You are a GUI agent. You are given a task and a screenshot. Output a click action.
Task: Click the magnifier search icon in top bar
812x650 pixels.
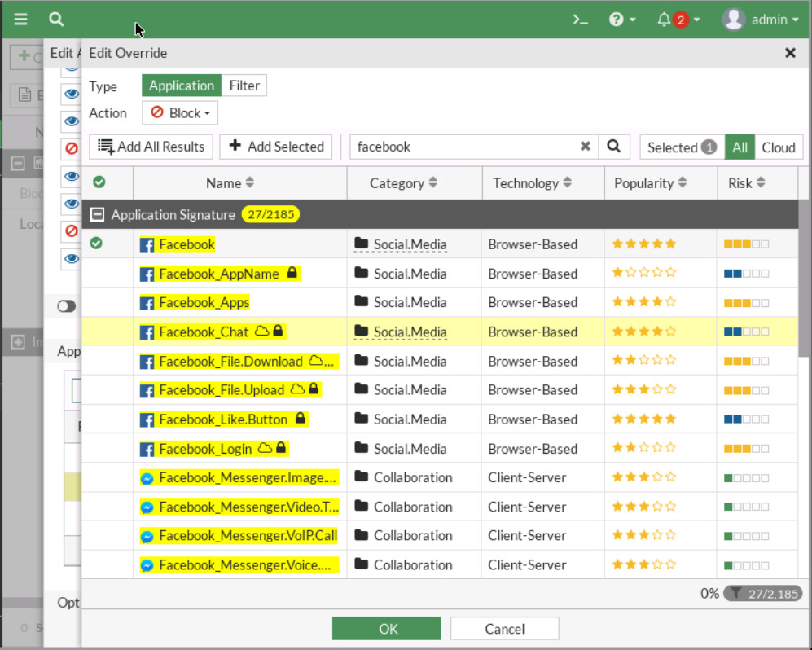(55, 19)
